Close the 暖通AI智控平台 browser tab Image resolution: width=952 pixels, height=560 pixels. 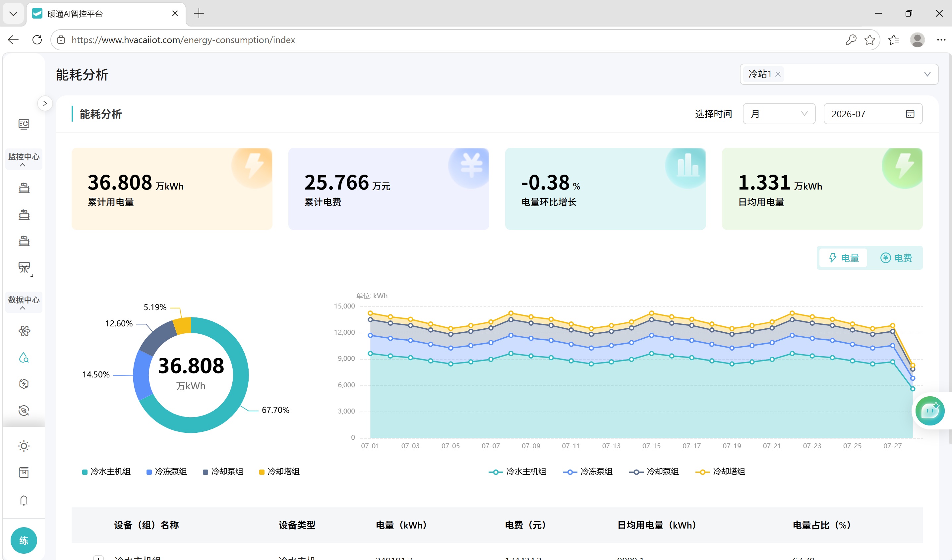(x=175, y=14)
